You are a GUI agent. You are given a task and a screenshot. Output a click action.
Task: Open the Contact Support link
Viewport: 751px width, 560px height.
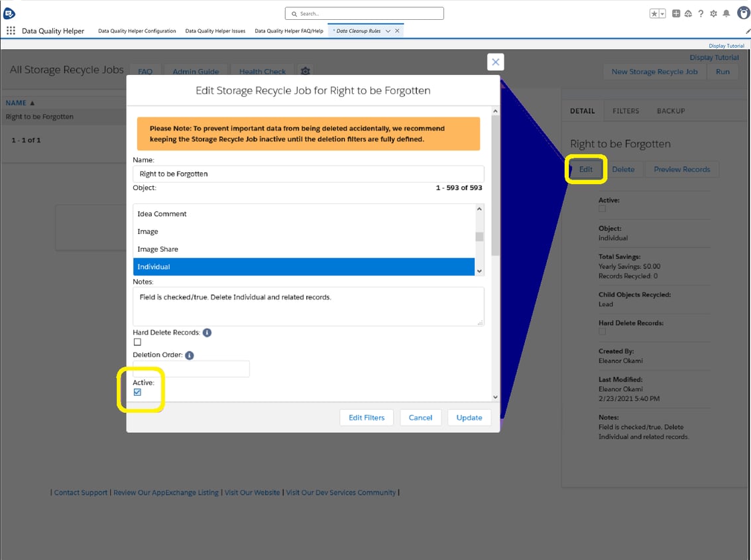point(80,492)
